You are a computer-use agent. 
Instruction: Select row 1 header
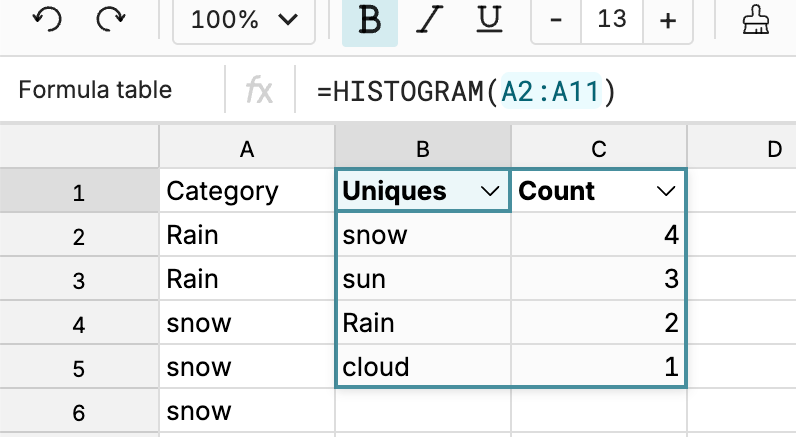coord(79,192)
